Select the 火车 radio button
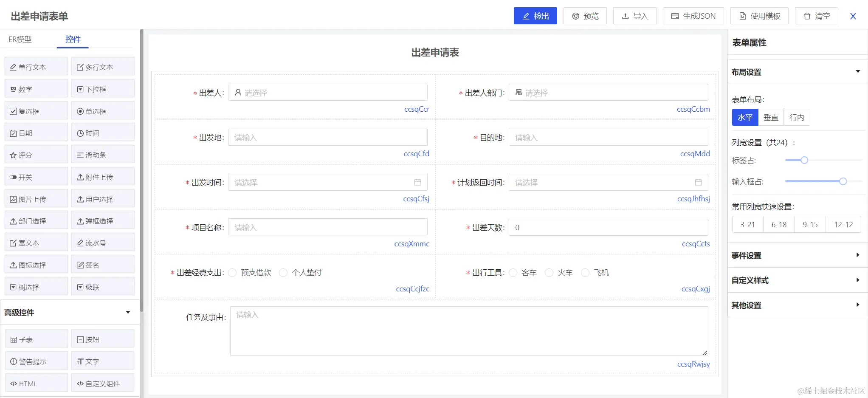This screenshot has height=398, width=868. pos(549,273)
